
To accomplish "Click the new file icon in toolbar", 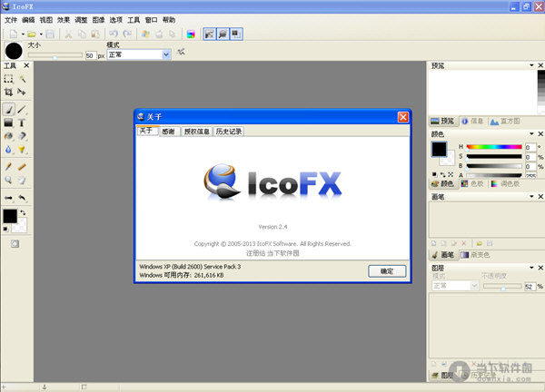I will coord(14,34).
